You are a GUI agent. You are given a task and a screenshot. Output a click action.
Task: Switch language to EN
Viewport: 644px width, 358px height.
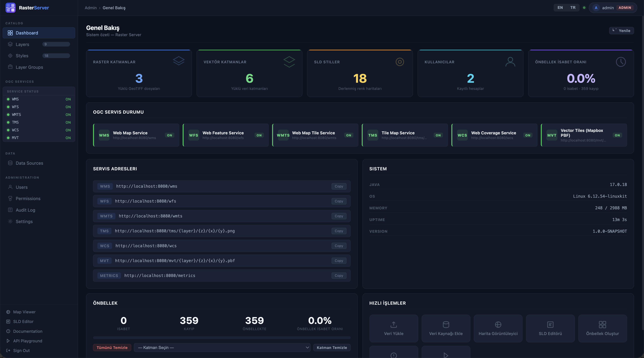click(x=560, y=8)
